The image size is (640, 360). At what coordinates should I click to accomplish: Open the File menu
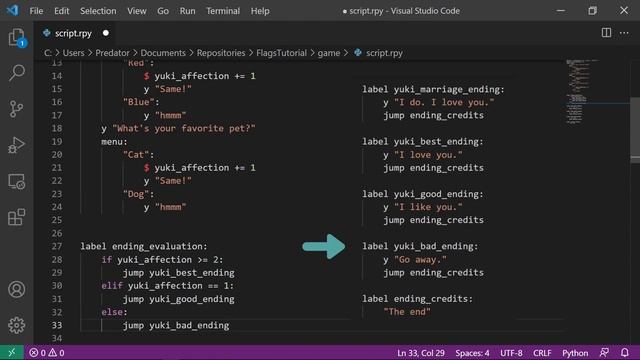[x=36, y=11]
